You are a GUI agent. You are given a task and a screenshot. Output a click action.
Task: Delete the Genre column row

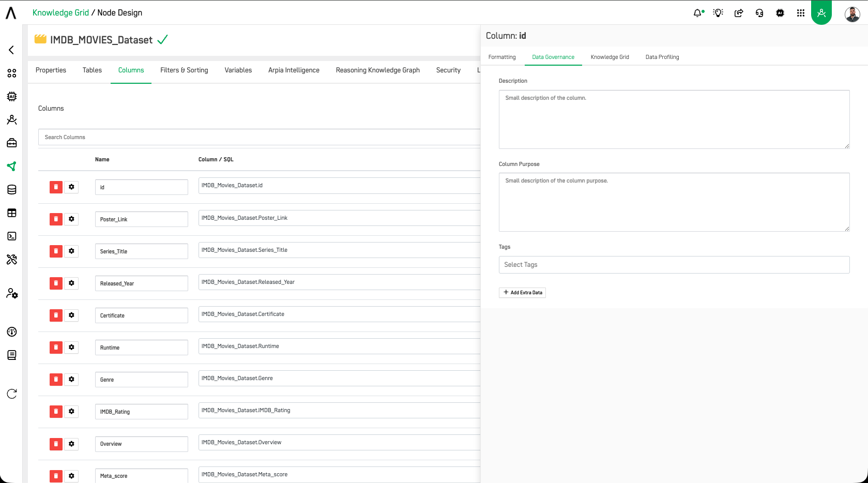[56, 379]
